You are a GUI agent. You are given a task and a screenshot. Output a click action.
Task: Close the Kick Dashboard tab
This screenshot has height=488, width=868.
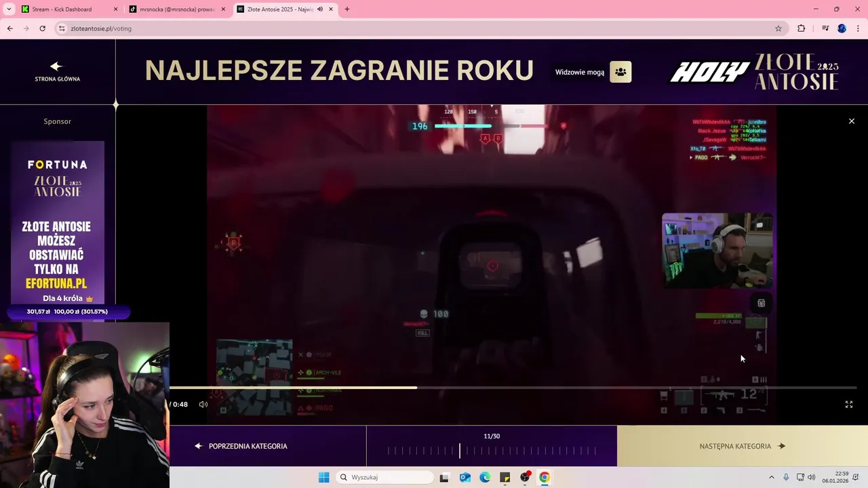(x=115, y=9)
